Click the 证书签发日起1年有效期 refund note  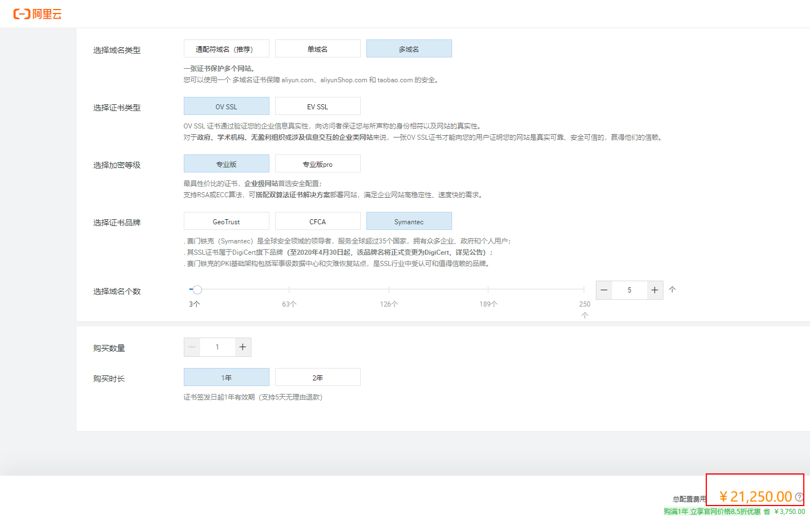(x=253, y=397)
